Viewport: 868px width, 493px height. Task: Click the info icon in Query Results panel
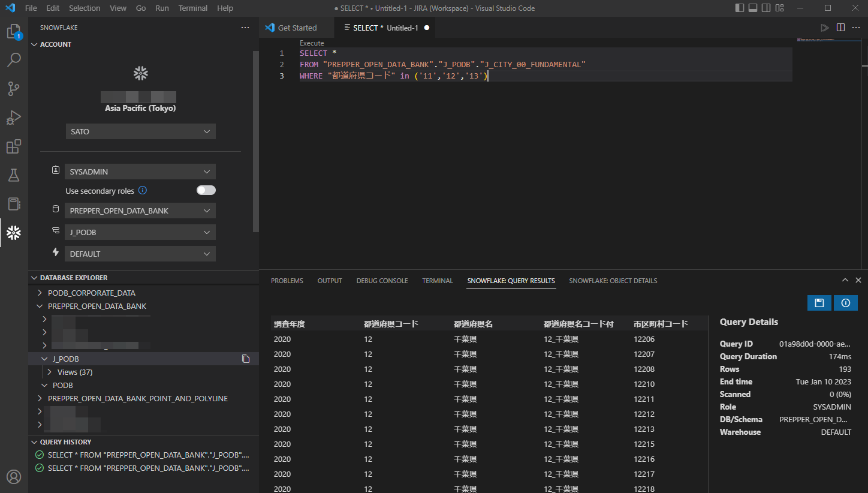tap(845, 303)
